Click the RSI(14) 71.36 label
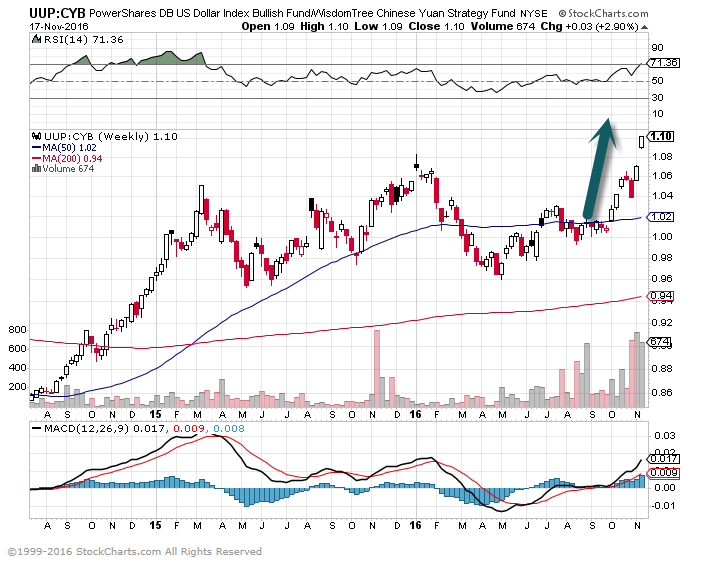The image size is (727, 574). pos(83,39)
